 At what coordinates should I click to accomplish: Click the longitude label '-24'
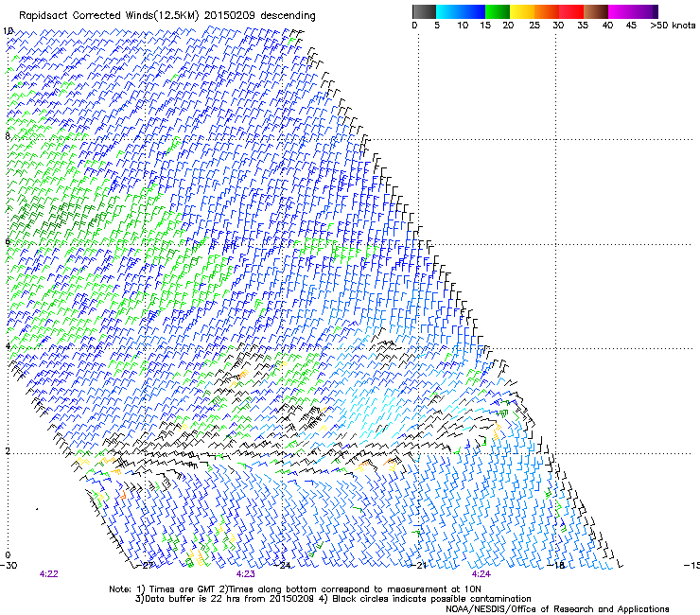tap(284, 566)
